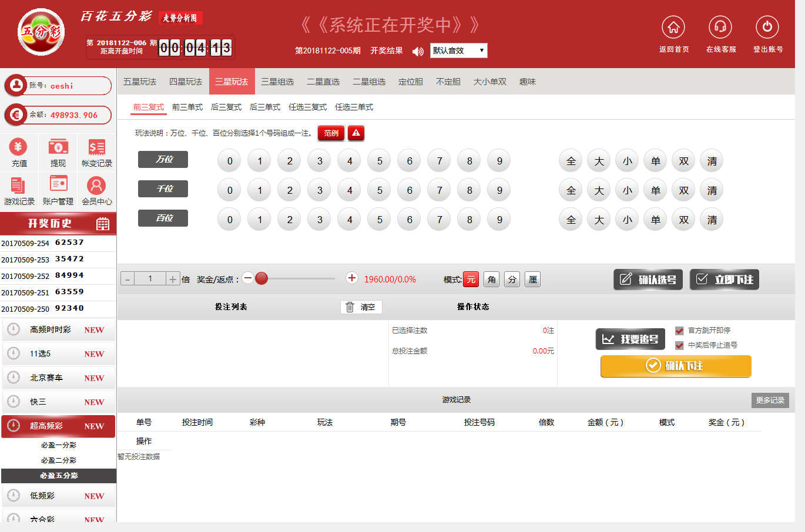Click the return home icon
Image resolution: width=805 pixels, height=532 pixels.
pyautogui.click(x=673, y=28)
